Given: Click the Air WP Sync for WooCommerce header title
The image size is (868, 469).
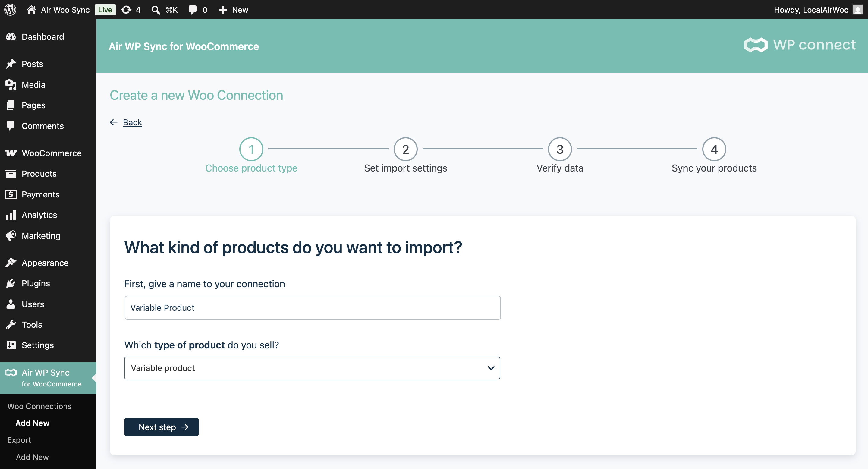Looking at the screenshot, I should [184, 46].
